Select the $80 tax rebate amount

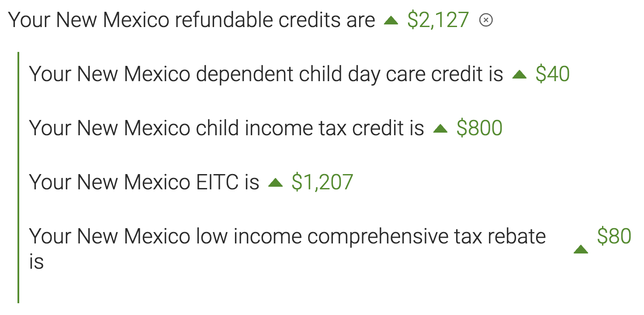[614, 236]
